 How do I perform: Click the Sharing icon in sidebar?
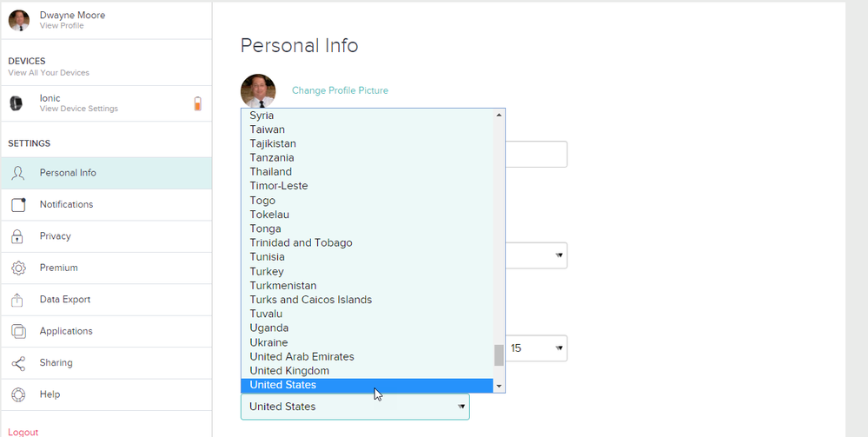click(x=18, y=363)
